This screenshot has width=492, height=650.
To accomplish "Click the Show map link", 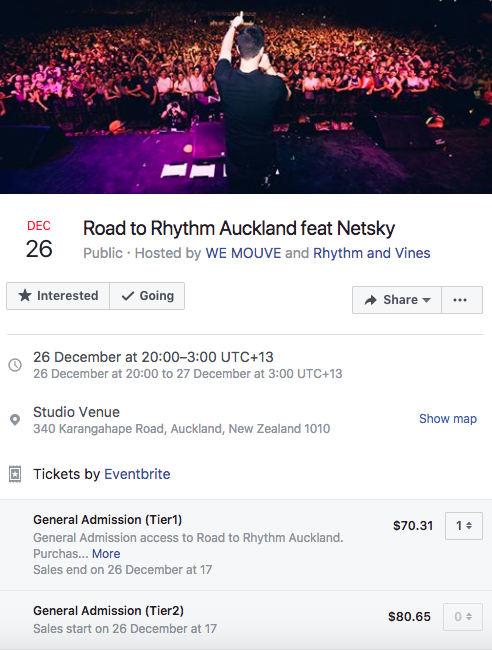I will click(448, 419).
